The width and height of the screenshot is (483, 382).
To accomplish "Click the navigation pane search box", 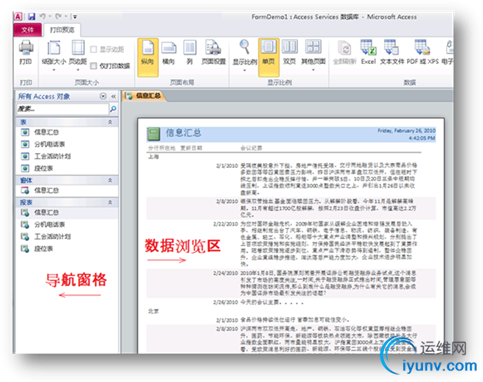I will tap(62, 109).
